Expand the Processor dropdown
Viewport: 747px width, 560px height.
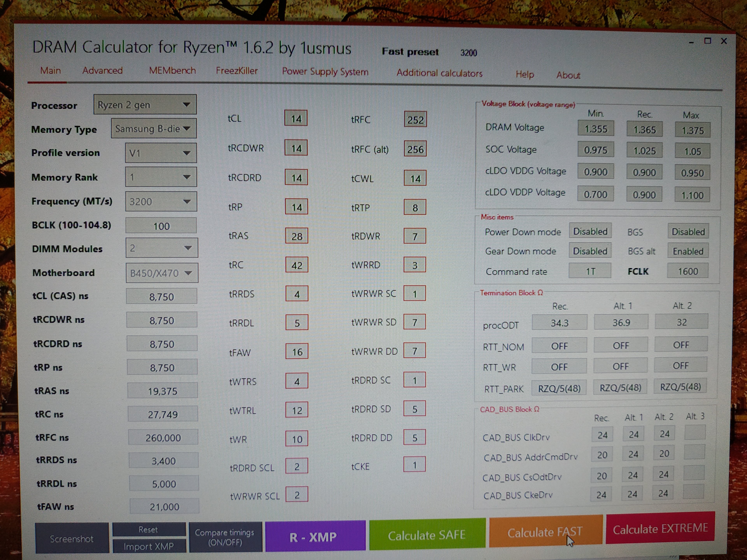point(145,105)
